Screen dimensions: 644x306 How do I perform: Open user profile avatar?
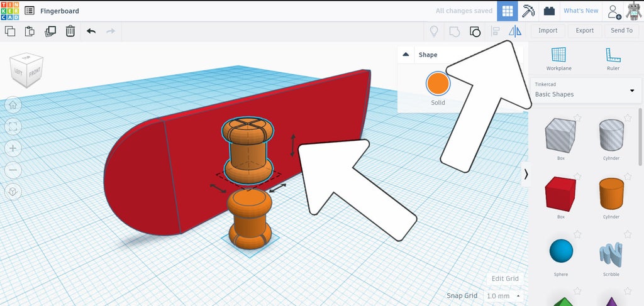pos(634,11)
